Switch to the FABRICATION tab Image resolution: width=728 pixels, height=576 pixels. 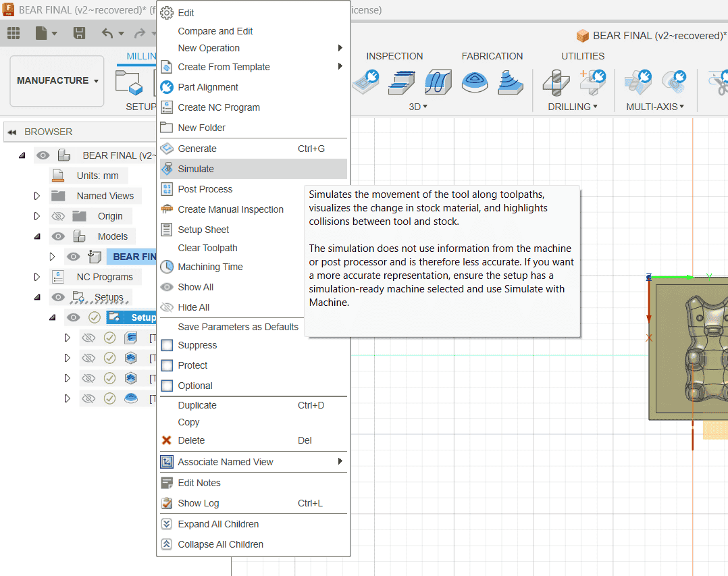tap(492, 56)
